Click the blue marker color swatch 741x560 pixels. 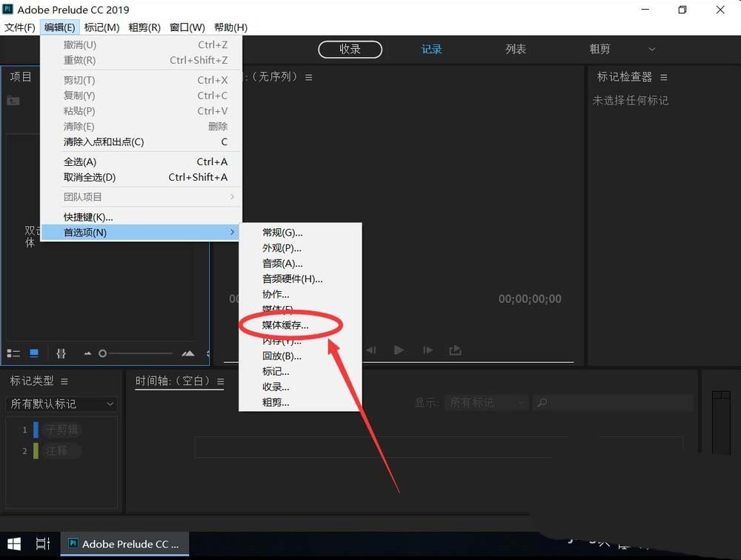(36, 430)
